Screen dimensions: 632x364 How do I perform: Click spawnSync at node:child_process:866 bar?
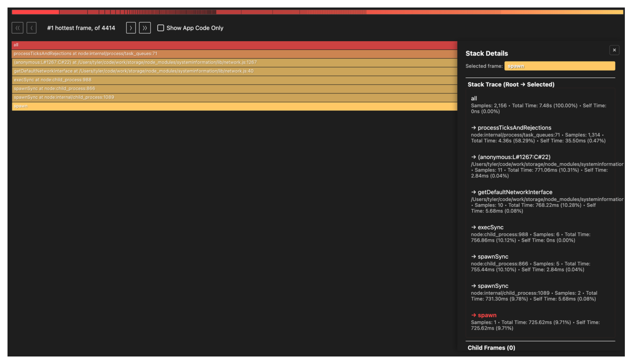pos(234,89)
